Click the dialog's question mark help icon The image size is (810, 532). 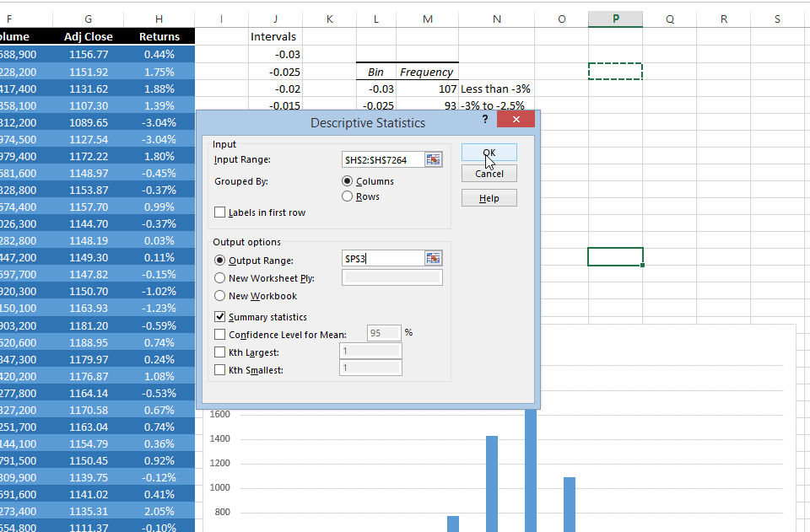click(x=485, y=121)
